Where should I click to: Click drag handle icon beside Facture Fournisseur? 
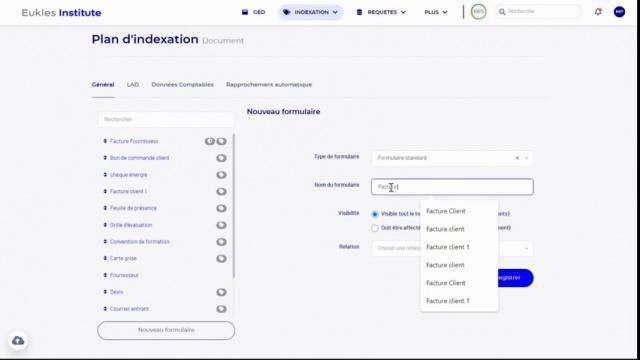[105, 141]
